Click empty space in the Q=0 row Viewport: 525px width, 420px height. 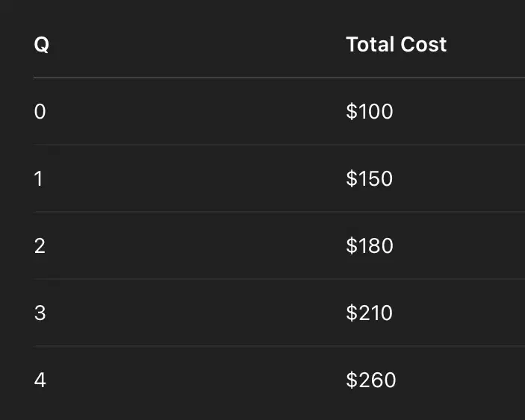[x=196, y=111]
